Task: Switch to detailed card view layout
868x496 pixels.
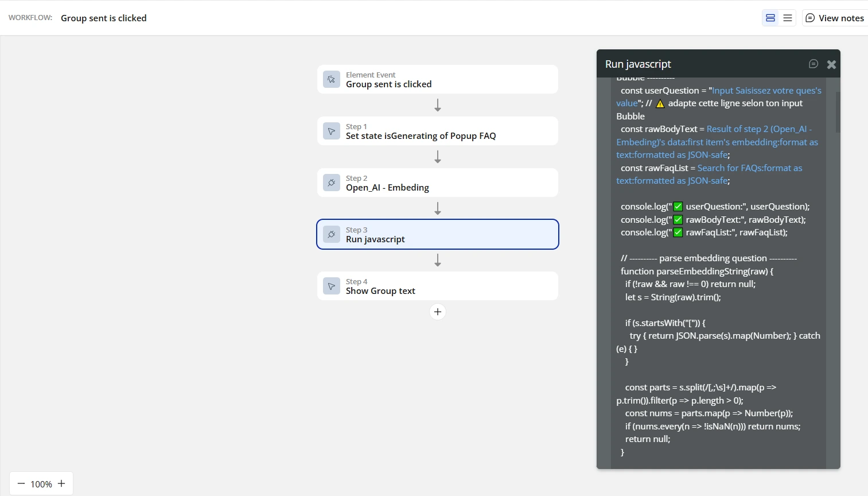Action: pyautogui.click(x=770, y=18)
